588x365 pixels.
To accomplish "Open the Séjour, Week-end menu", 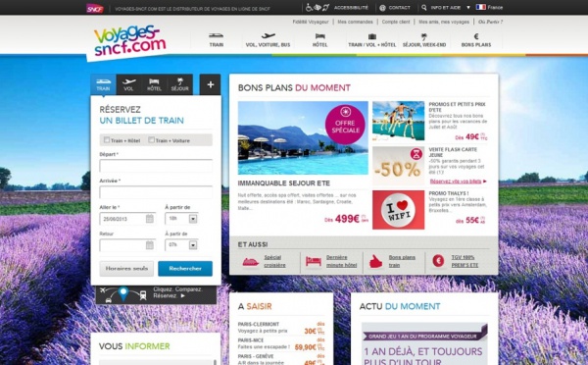I will tap(424, 40).
